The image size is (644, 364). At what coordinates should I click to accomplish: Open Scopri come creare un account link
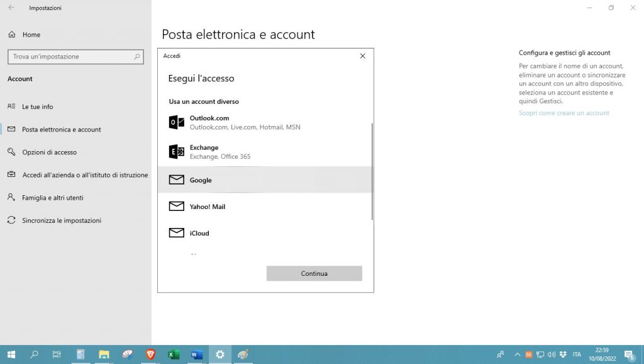pyautogui.click(x=564, y=113)
